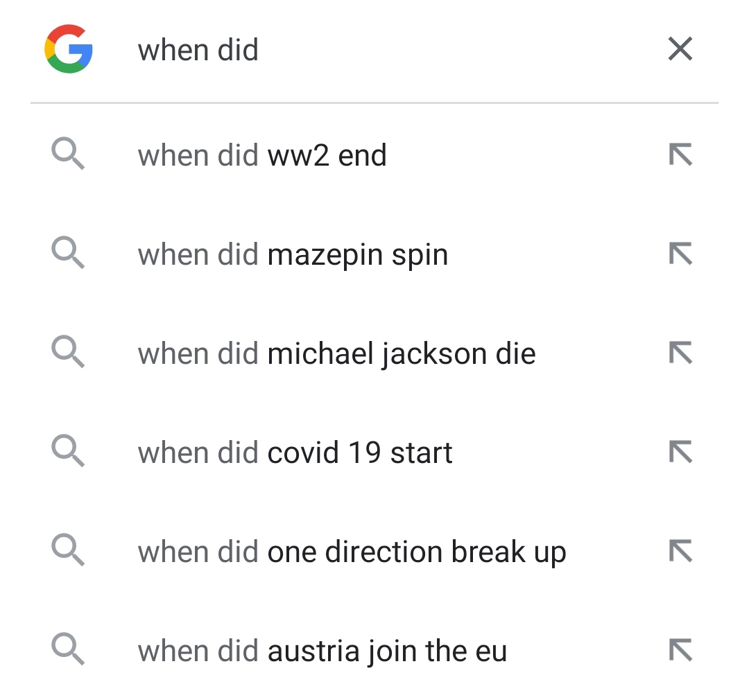Select the suggestion 'when did mazepin spin'
Viewport: 749px width, 700px height.
[x=291, y=254]
